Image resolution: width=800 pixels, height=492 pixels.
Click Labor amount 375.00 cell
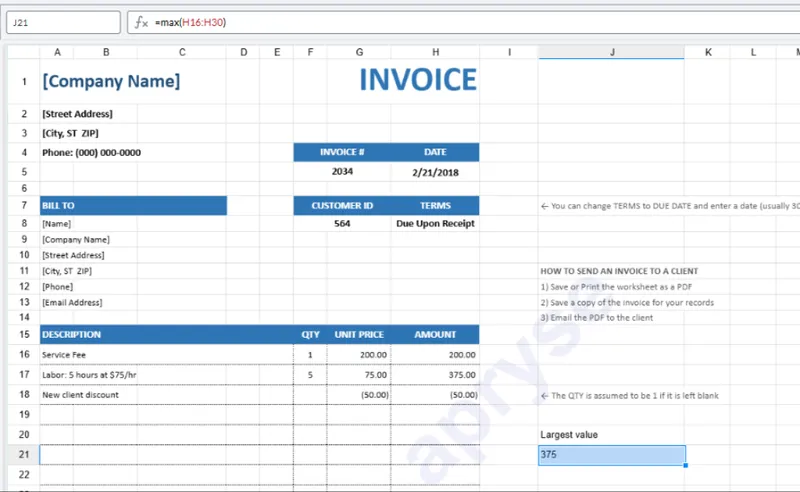point(435,375)
